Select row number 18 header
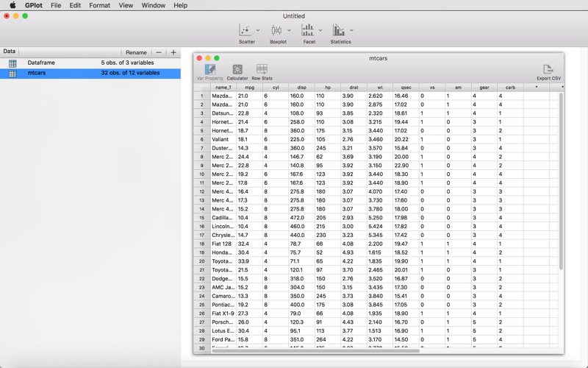 pos(201,244)
